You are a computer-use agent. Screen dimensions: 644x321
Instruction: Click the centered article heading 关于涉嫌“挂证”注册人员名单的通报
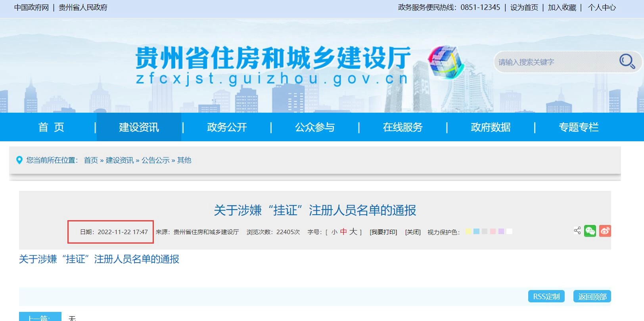tap(315, 210)
